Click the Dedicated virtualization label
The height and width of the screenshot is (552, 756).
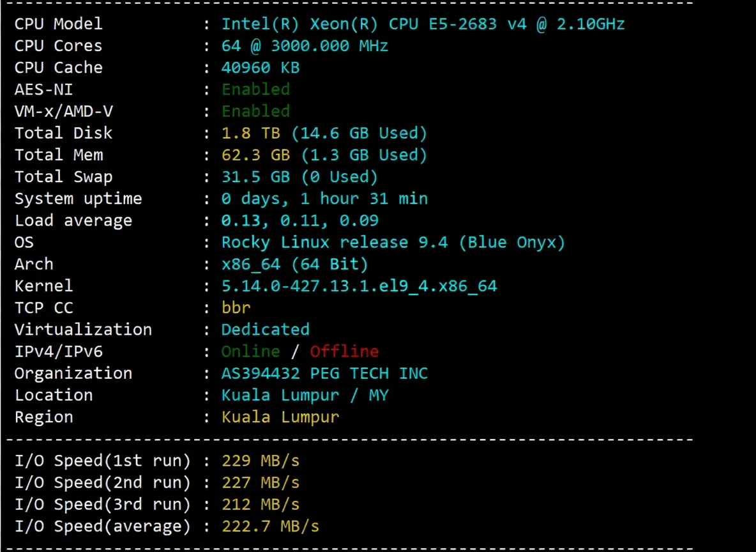tap(265, 330)
